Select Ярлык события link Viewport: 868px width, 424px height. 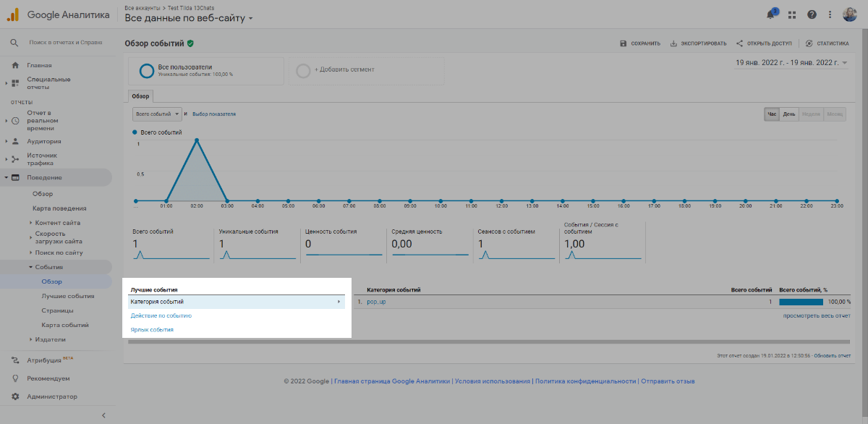[152, 330]
